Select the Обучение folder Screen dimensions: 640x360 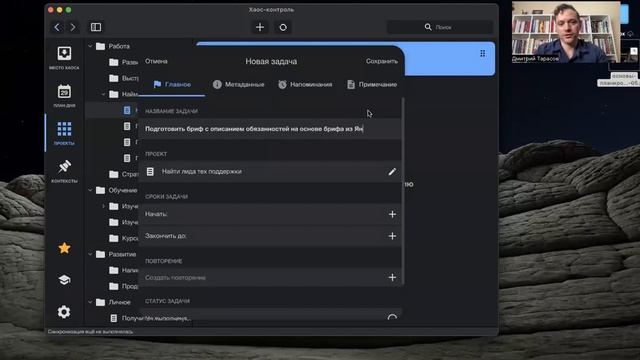(x=117, y=190)
